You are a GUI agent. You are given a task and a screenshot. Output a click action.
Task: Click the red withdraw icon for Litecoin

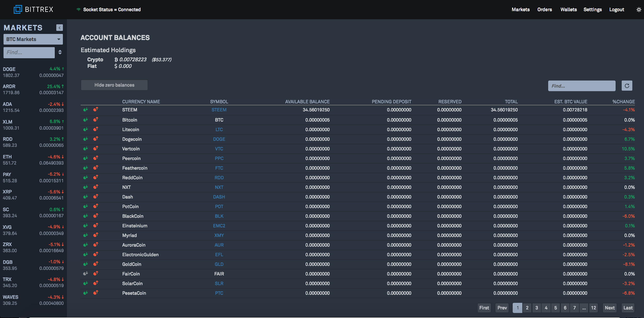[x=95, y=129]
